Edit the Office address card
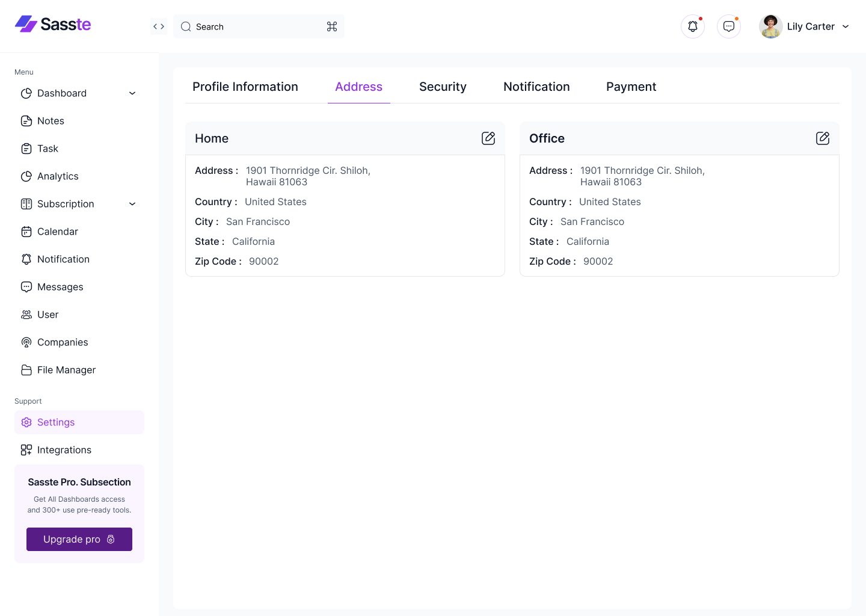 [823, 138]
